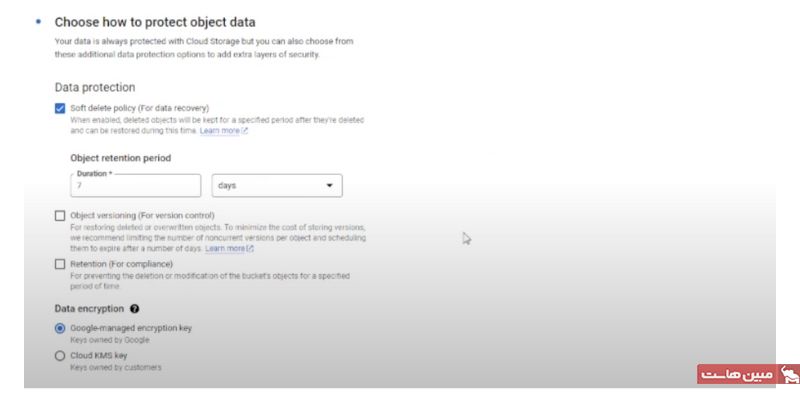This screenshot has width=800, height=400.
Task: Click into the Duration input field
Action: point(135,186)
